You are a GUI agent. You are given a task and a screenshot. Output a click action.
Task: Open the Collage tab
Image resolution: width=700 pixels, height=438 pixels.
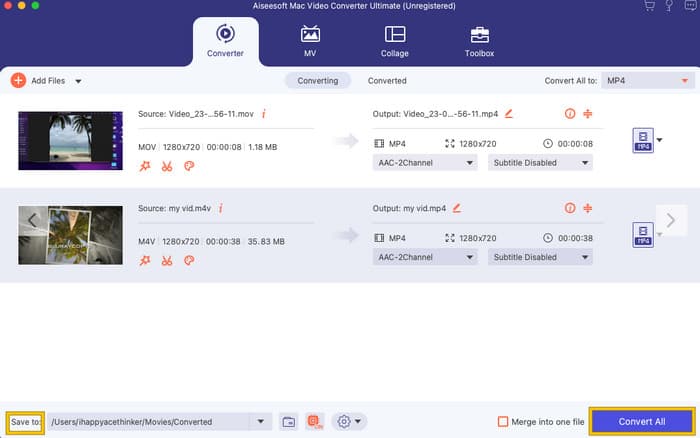click(x=395, y=41)
